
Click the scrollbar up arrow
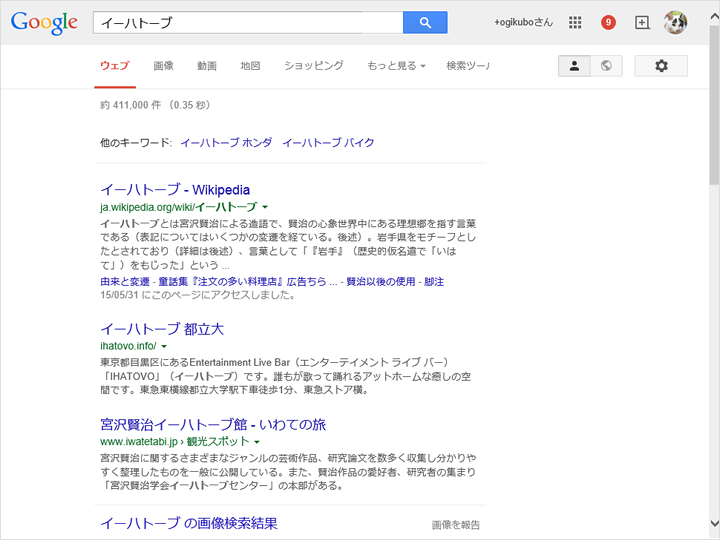tap(714, 17)
